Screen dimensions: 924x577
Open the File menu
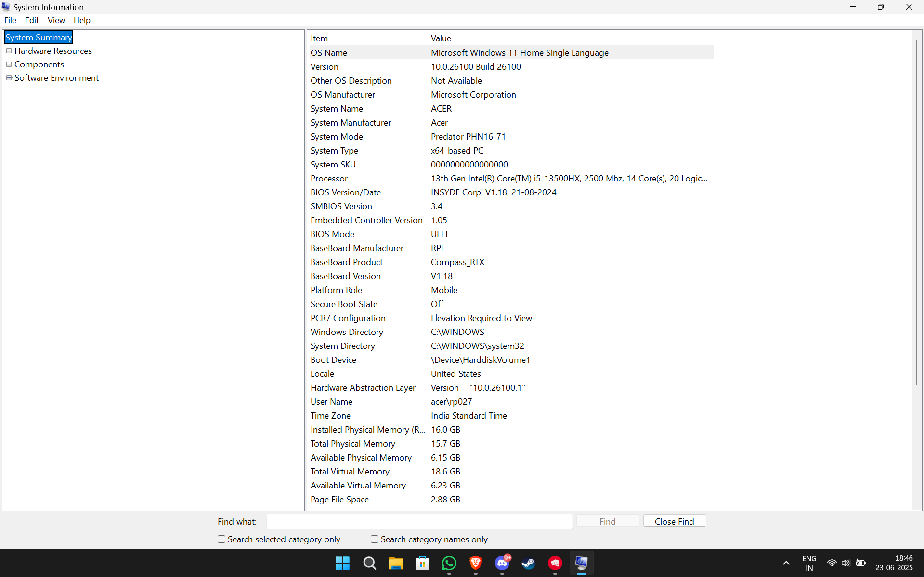[10, 20]
